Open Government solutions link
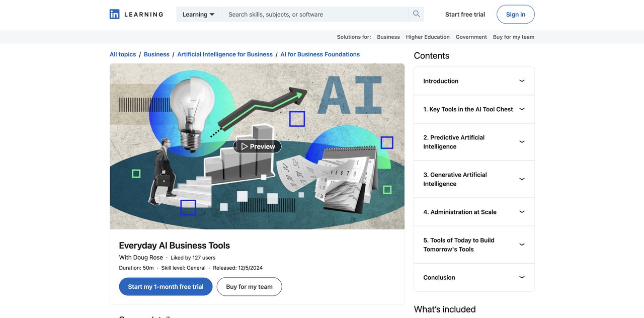The width and height of the screenshot is (644, 318). (x=471, y=37)
